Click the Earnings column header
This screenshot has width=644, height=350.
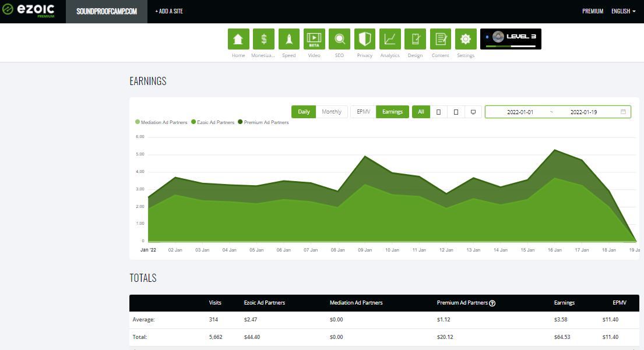[564, 303]
